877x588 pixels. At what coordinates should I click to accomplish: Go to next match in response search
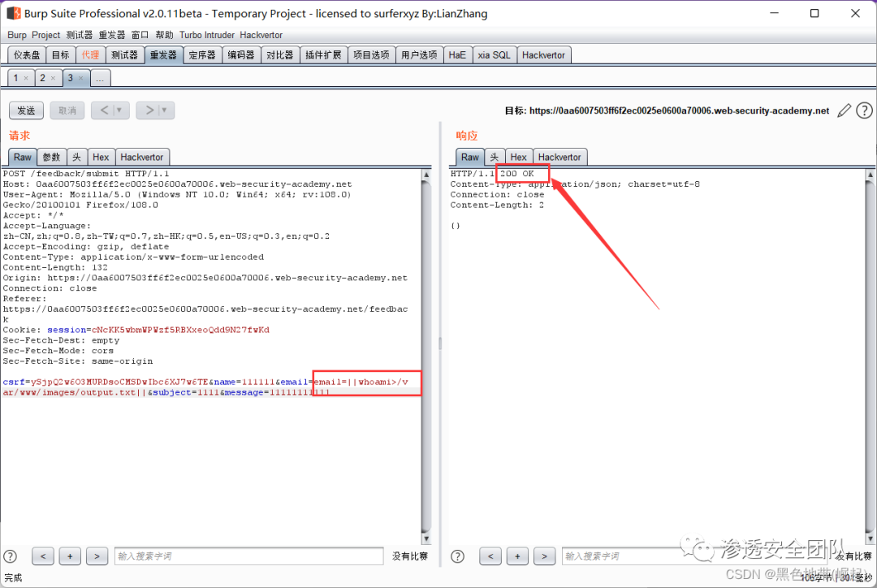click(x=544, y=556)
